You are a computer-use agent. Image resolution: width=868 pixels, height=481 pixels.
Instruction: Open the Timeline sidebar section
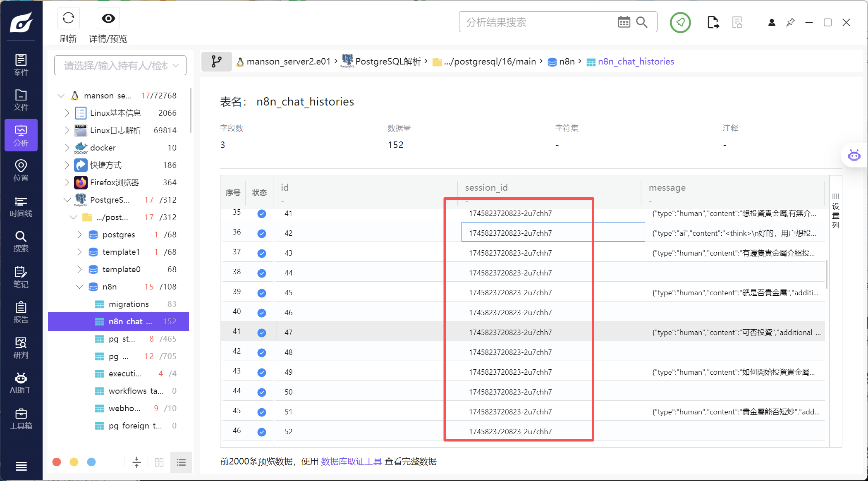point(21,206)
